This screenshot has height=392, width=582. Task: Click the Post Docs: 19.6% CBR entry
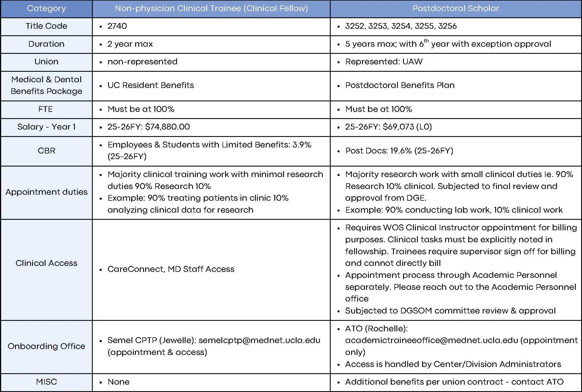coord(399,151)
